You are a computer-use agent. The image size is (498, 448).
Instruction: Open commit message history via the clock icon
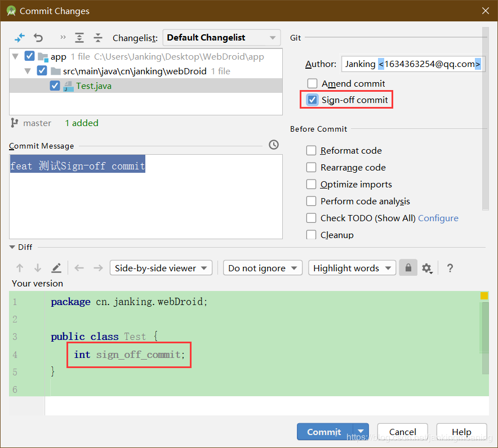tap(274, 145)
